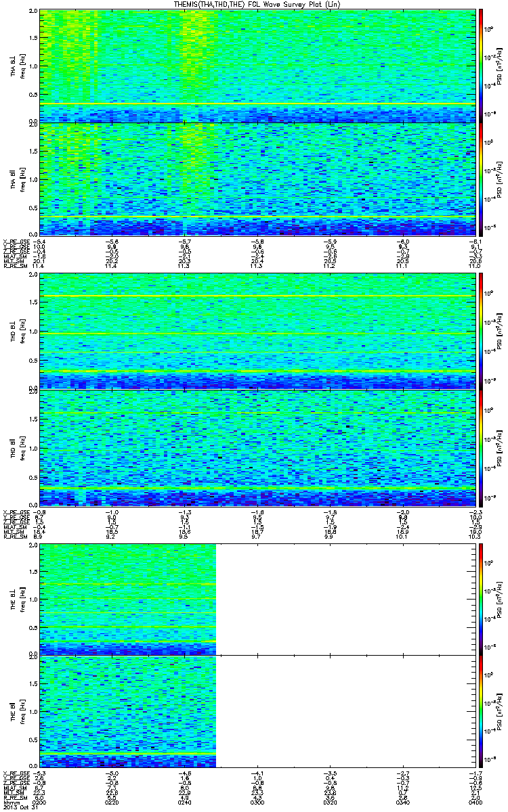Select the THA B-perpendicular spectrogram panel

coord(257,66)
